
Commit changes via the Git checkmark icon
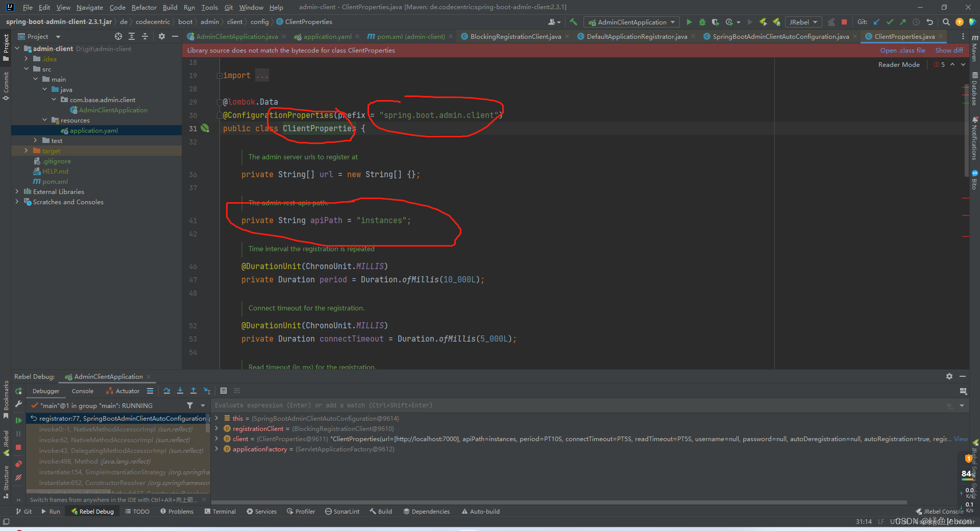[889, 22]
